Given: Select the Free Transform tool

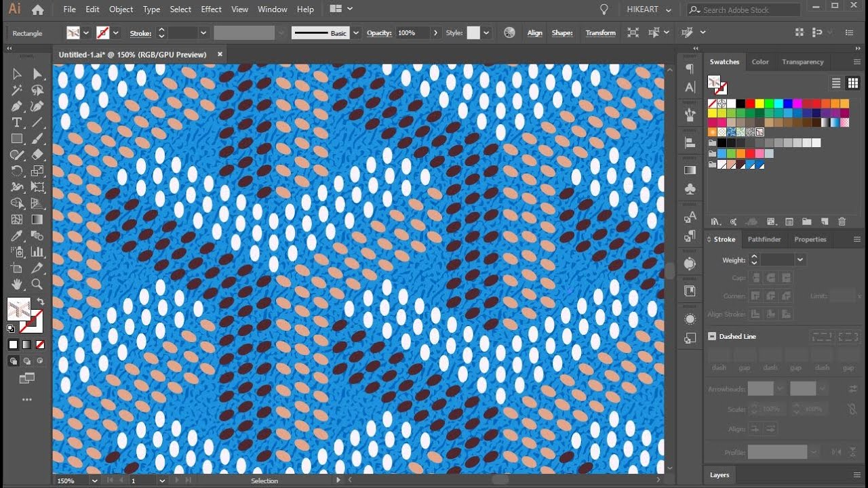Looking at the screenshot, I should pyautogui.click(x=37, y=188).
